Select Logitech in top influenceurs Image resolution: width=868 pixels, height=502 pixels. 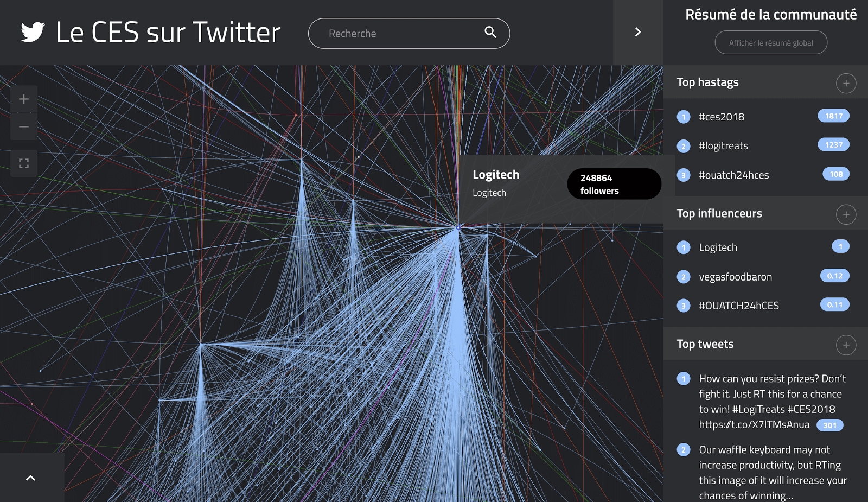click(718, 247)
